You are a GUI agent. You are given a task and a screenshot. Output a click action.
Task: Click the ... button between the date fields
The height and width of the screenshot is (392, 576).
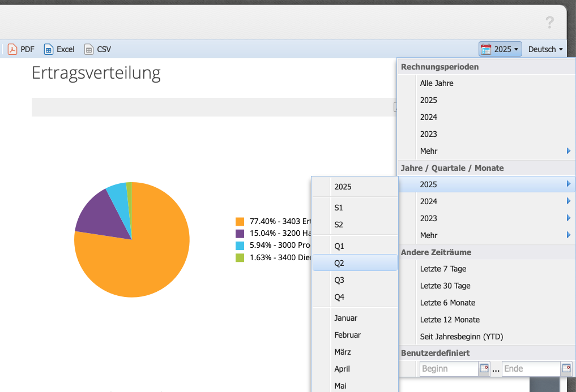point(496,369)
